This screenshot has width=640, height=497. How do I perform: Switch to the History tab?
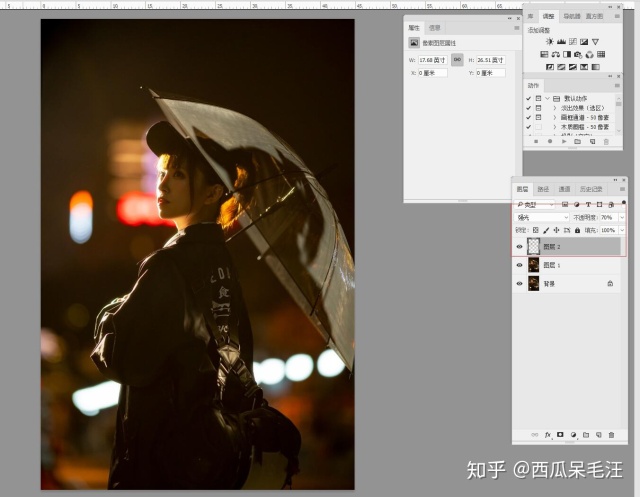click(x=591, y=189)
